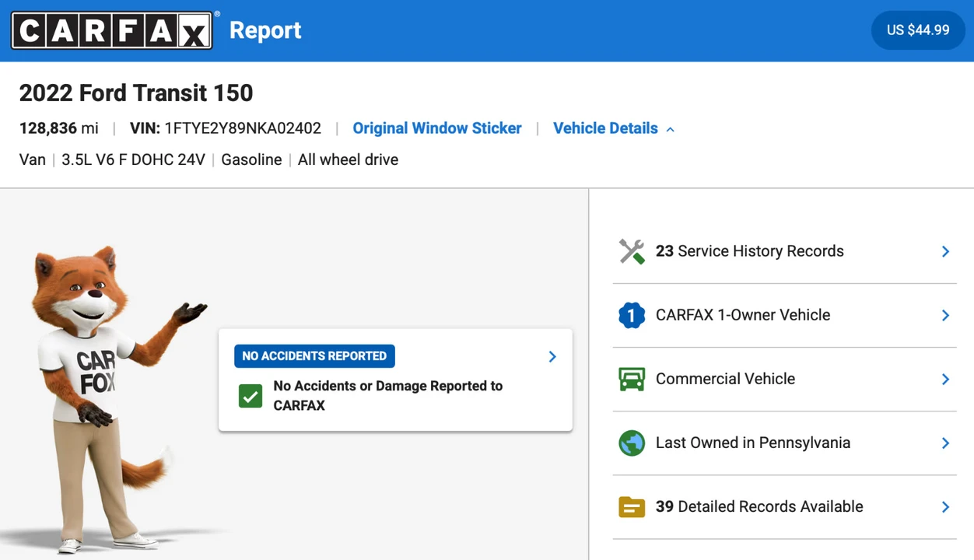
Task: Click the green commercial vehicle truck icon
Action: point(632,379)
